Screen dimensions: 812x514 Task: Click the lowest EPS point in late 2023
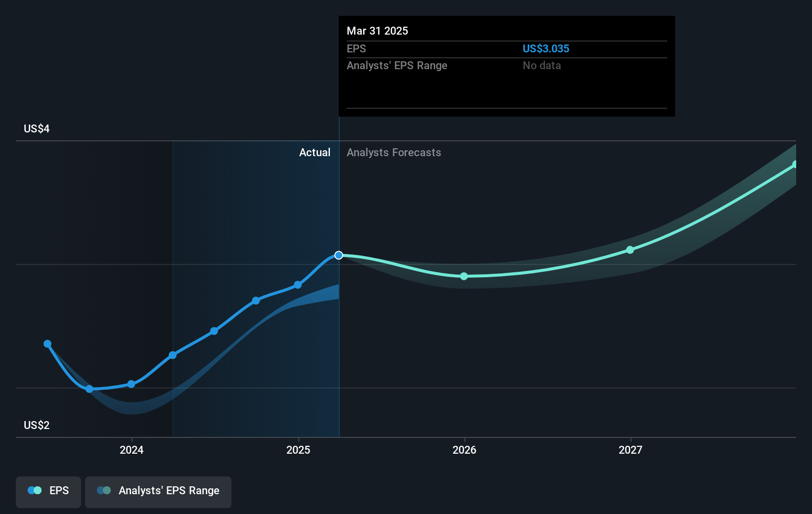click(90, 389)
